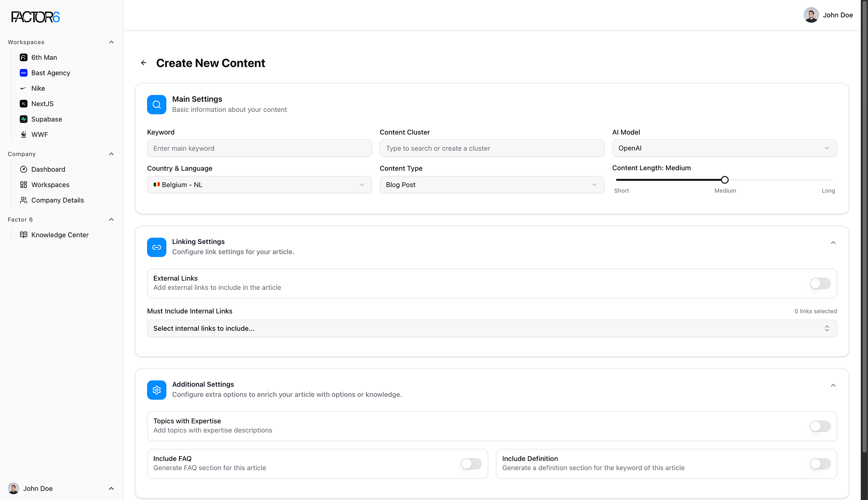Click the '0 links selected' text
Image resolution: width=868 pixels, height=500 pixels.
tap(815, 311)
